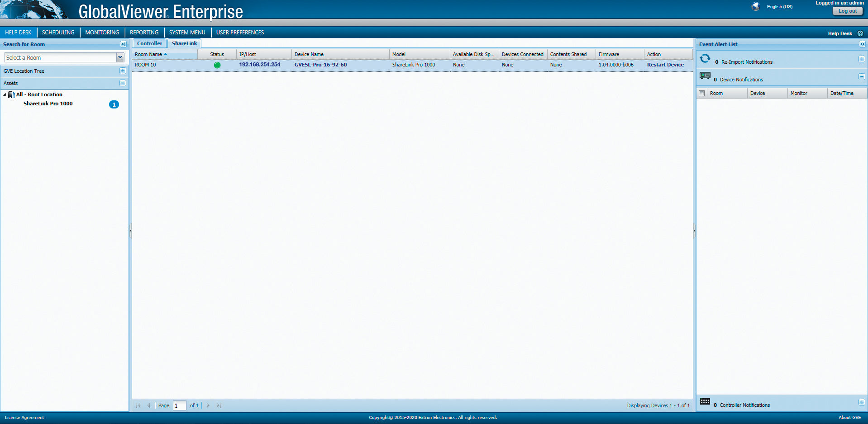The width and height of the screenshot is (868, 424).
Task: Go to first page of devices
Action: tap(138, 405)
